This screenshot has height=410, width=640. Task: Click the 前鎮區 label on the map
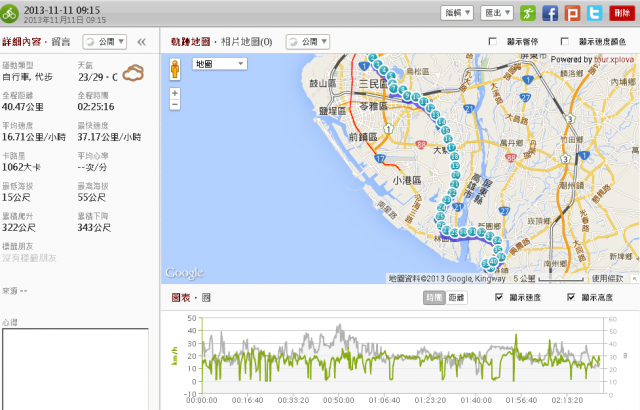(363, 137)
